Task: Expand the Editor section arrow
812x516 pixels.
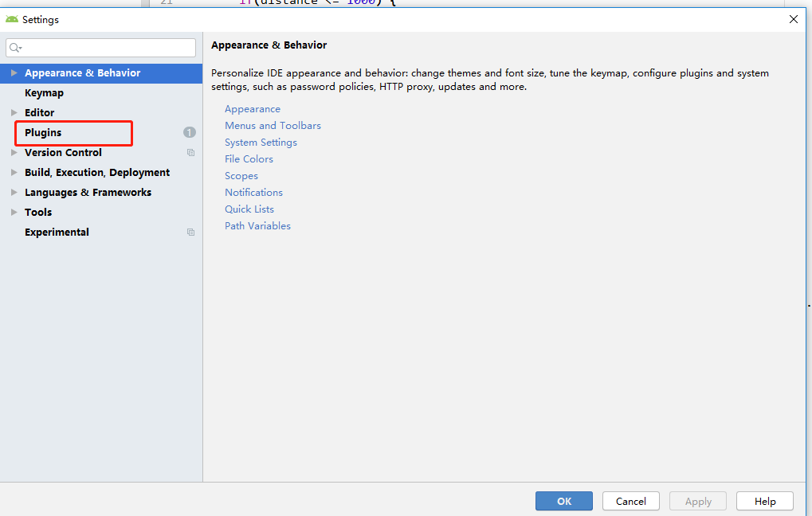Action: click(x=14, y=112)
